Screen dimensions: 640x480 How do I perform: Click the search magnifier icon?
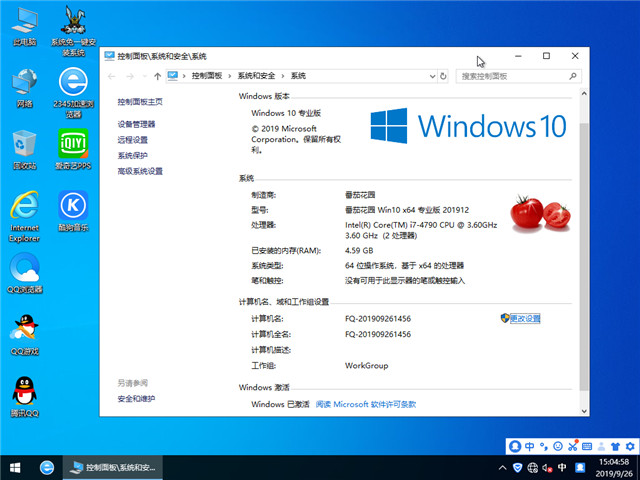tap(573, 76)
